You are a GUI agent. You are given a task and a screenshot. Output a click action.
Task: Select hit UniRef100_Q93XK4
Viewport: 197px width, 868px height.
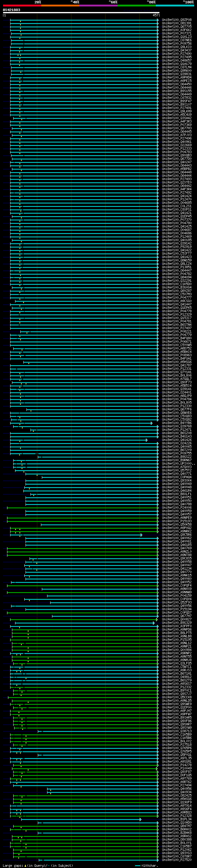pyautogui.click(x=176, y=481)
